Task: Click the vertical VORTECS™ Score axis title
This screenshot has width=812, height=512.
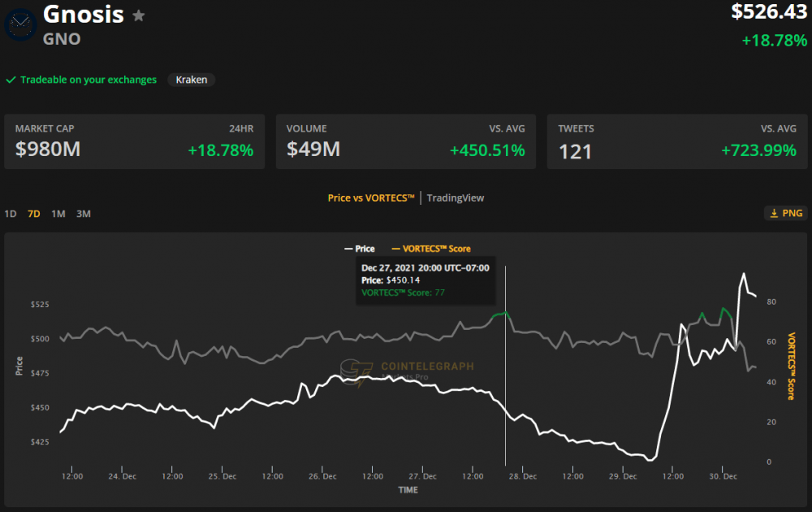Action: tap(791, 367)
